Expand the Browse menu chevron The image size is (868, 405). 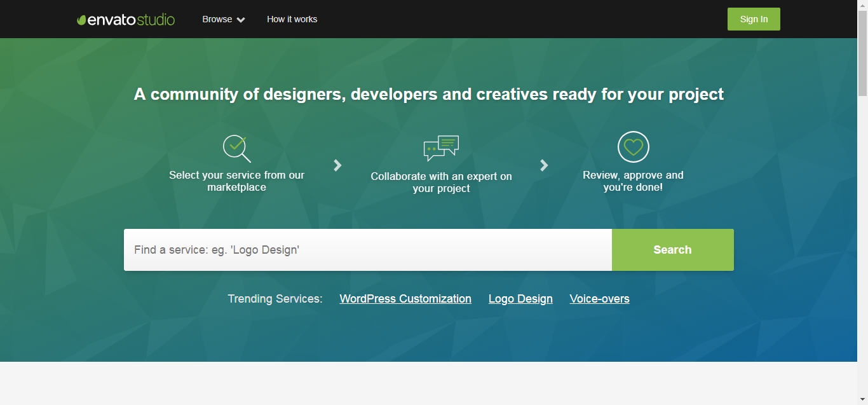coord(241,20)
